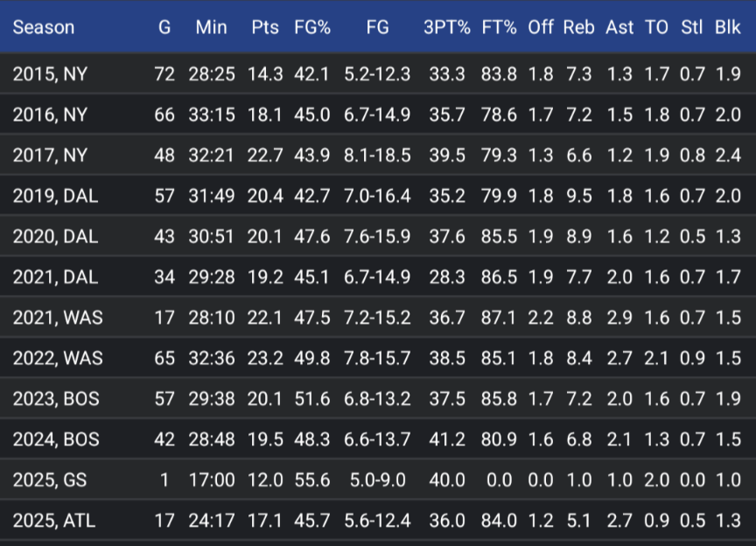Sort the table by Season column header
This screenshot has width=756, height=546.
point(43,27)
